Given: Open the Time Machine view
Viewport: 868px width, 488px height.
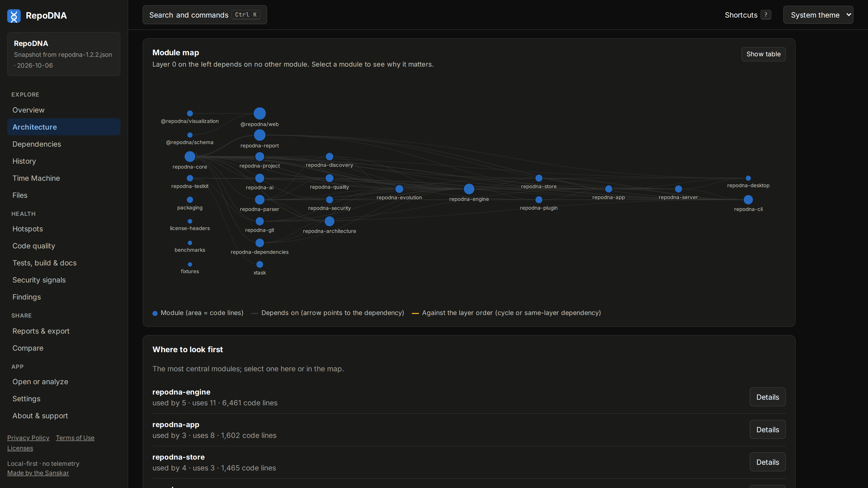Looking at the screenshot, I should coord(64,178).
